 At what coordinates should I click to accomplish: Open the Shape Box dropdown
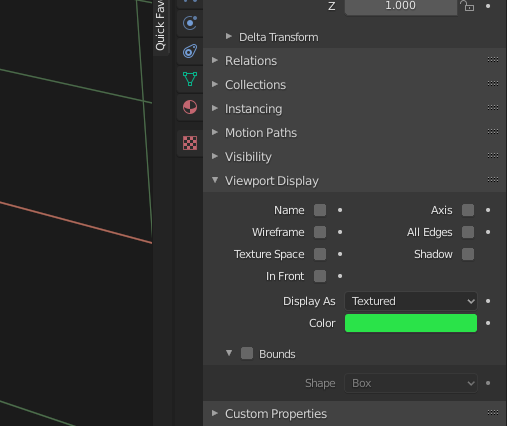pyautogui.click(x=411, y=383)
